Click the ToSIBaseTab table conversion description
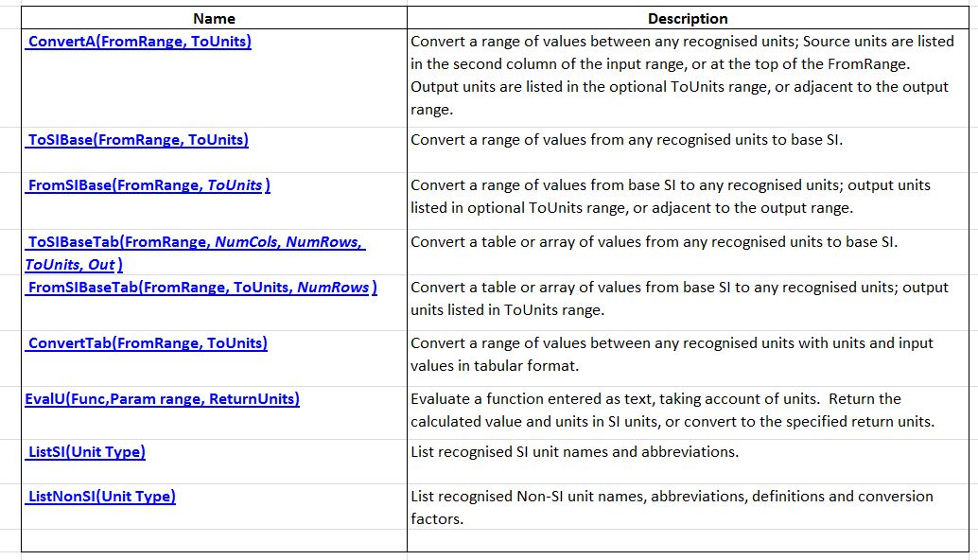The image size is (978, 560). [x=654, y=242]
